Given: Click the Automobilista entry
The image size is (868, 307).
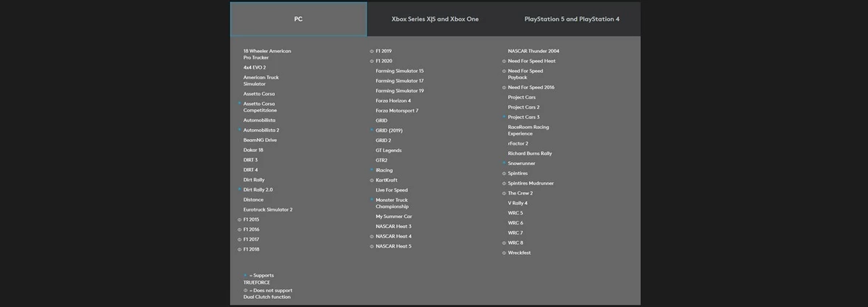Looking at the screenshot, I should (x=259, y=120).
